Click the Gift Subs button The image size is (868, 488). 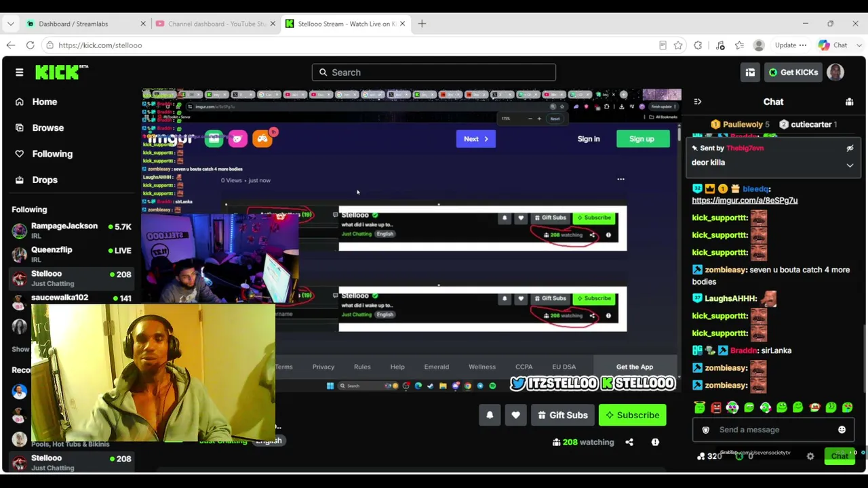[x=563, y=415]
